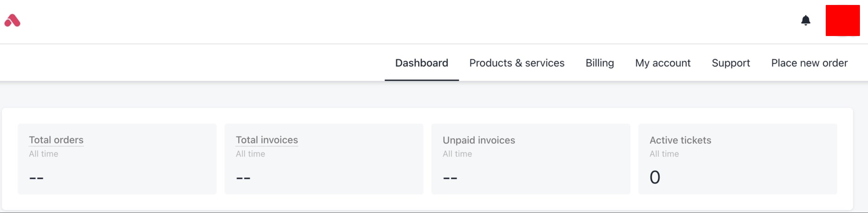Go to the Billing tab
868x213 pixels.
point(600,63)
